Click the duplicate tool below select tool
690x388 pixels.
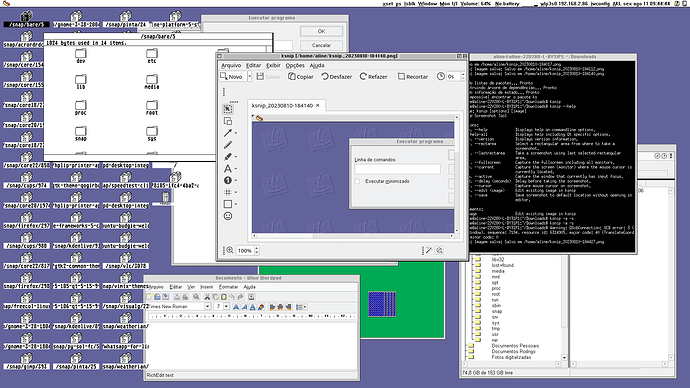tap(228, 121)
